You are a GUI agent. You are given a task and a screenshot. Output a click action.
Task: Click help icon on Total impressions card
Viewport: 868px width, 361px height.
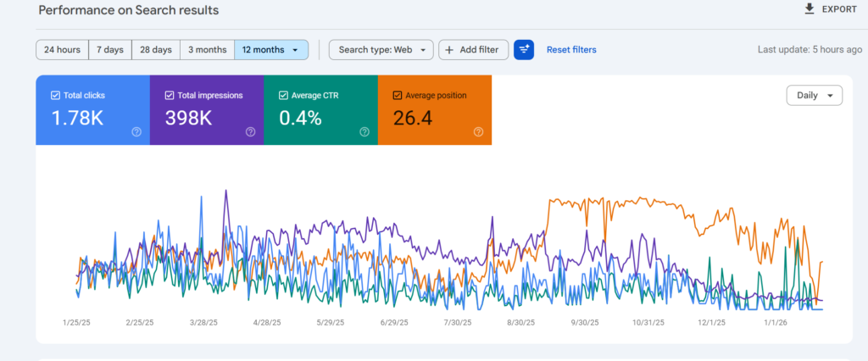pyautogui.click(x=250, y=131)
